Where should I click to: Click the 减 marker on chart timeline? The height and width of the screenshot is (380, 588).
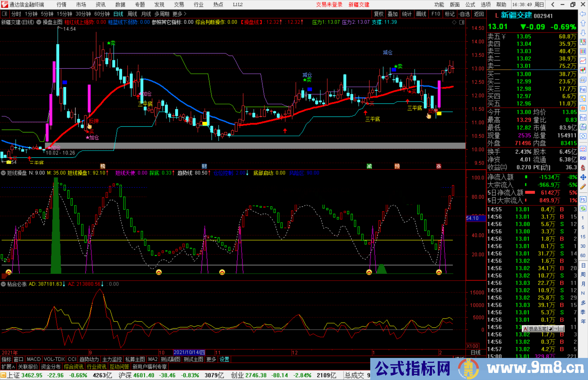[x=369, y=166]
